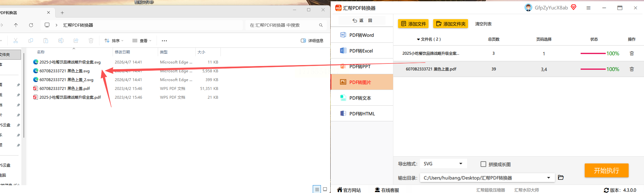Open the 官方网站 link
The height and width of the screenshot is (193, 644).
(349, 190)
